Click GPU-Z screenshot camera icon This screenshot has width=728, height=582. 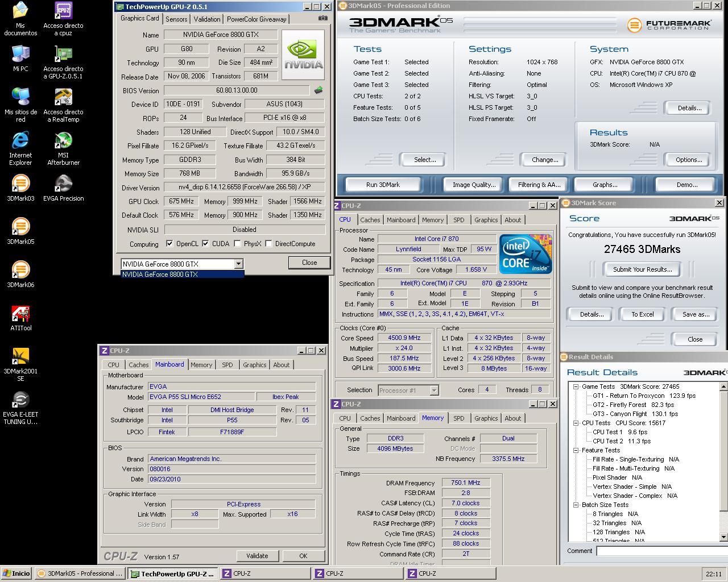coord(322,18)
